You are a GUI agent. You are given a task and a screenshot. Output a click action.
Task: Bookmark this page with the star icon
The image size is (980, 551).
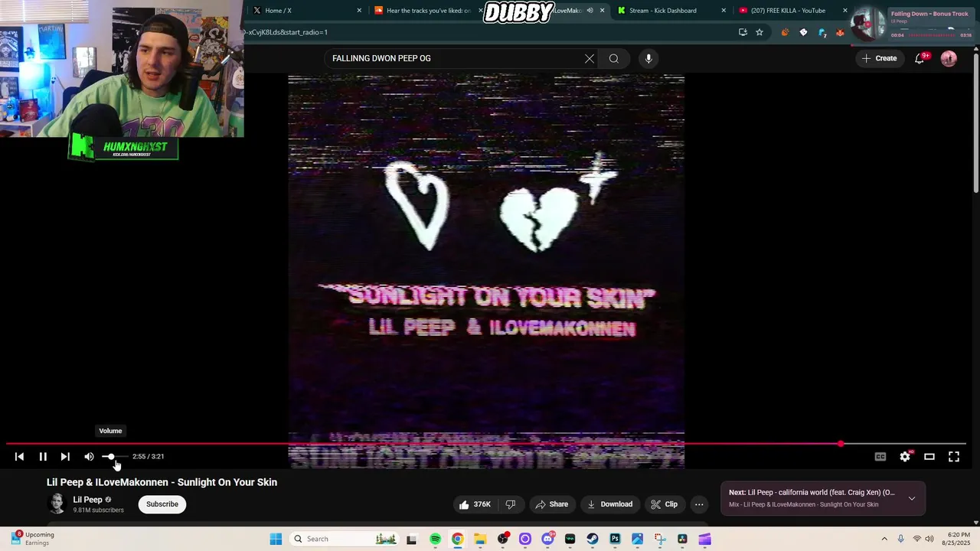tap(759, 32)
